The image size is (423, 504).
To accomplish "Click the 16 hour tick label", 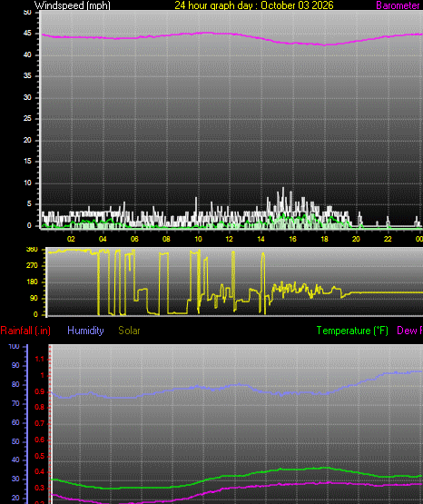I will tap(292, 239).
